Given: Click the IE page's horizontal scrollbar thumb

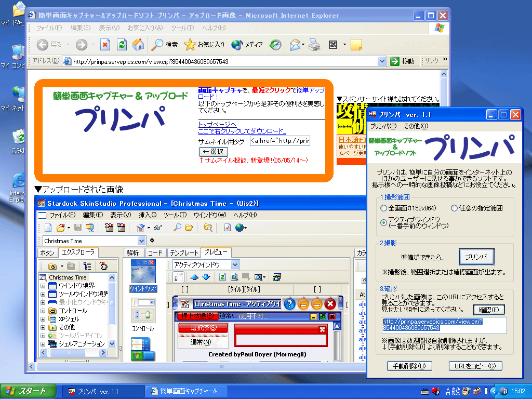Looking at the screenshot, I should tap(221, 366).
